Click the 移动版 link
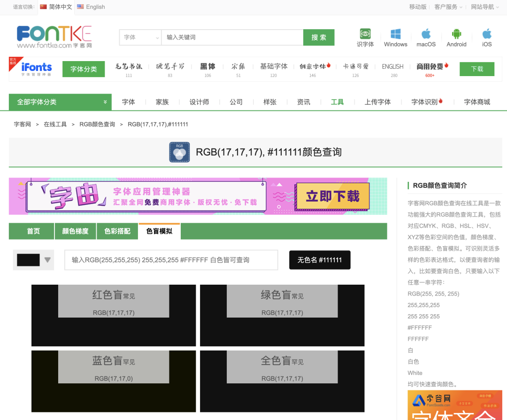Viewport: 507px width, 420px height. tap(418, 7)
